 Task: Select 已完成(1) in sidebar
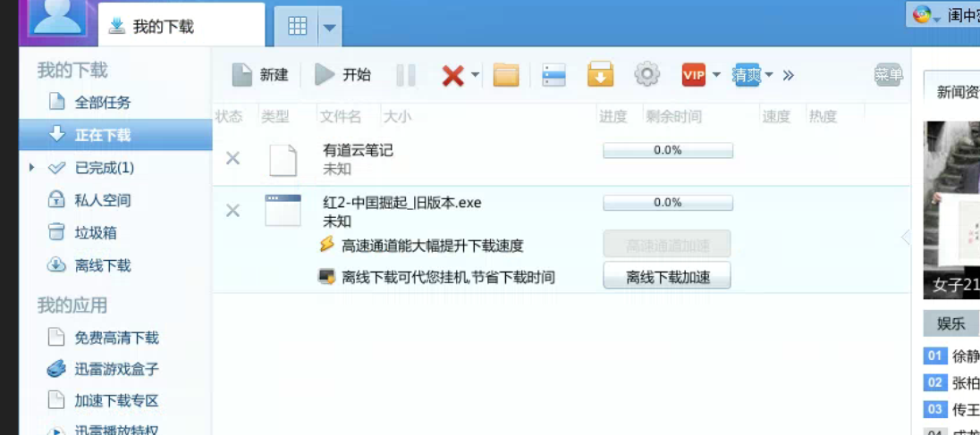(x=104, y=167)
